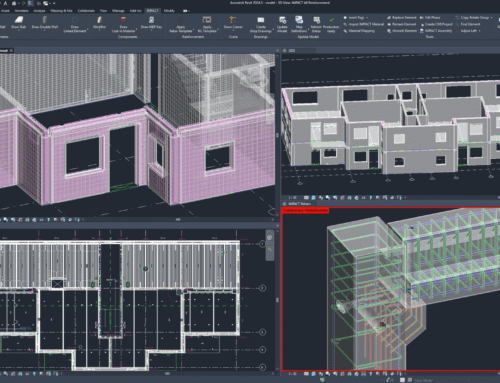Click Unmark Element
Image resolution: width=500 pixels, height=383 pixels.
(402, 31)
